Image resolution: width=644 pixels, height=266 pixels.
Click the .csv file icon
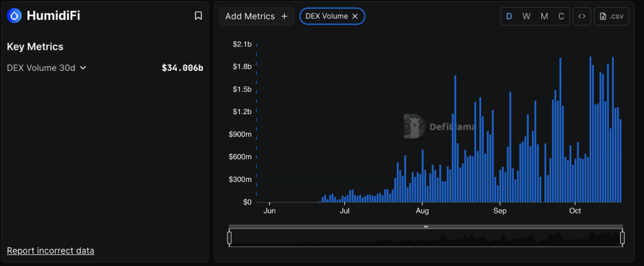pos(603,17)
